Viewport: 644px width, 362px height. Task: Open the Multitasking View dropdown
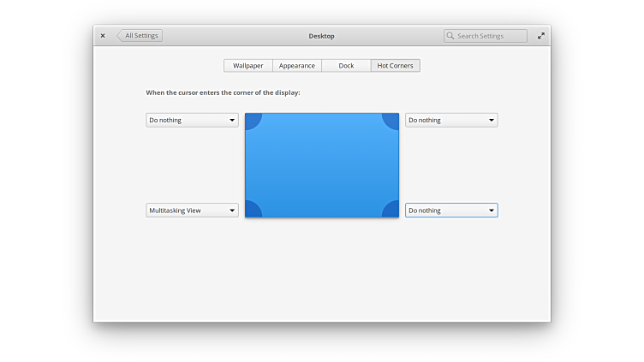point(192,211)
